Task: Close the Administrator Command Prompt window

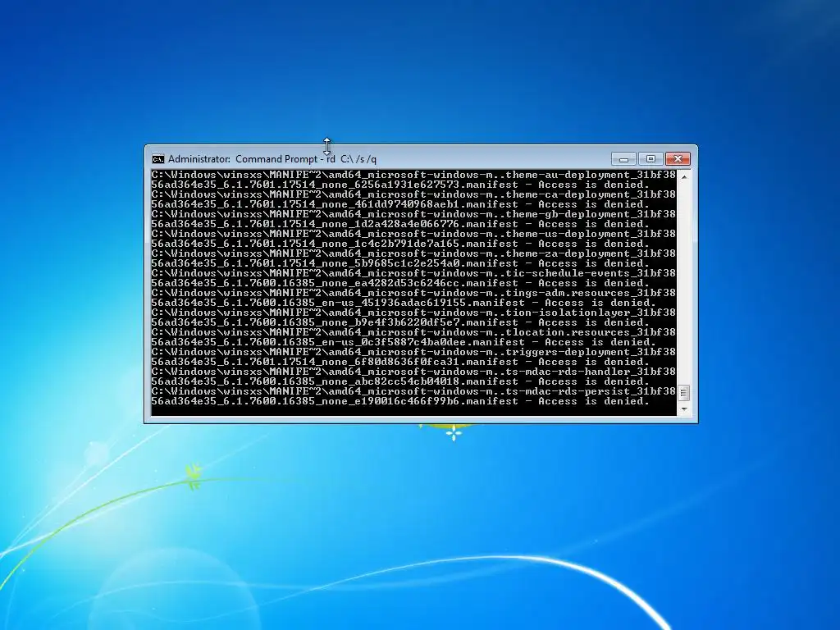Action: click(678, 159)
